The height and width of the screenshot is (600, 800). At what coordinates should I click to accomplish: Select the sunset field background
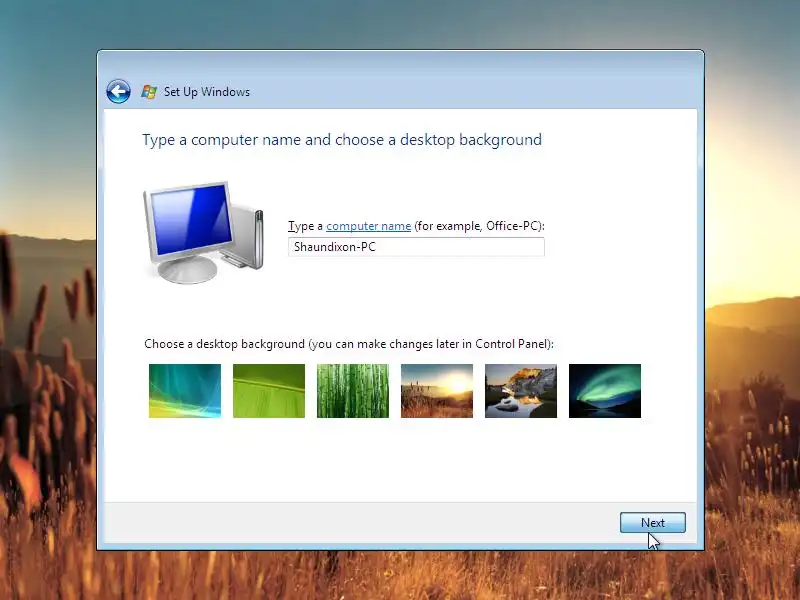pyautogui.click(x=437, y=391)
